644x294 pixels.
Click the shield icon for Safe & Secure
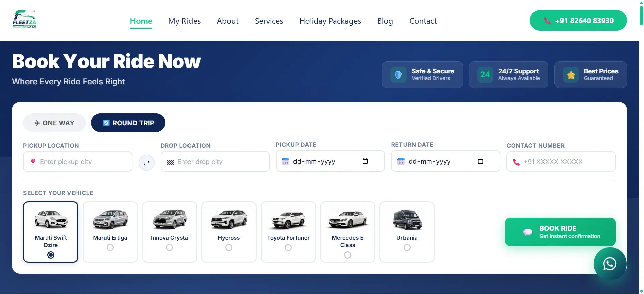[398, 75]
